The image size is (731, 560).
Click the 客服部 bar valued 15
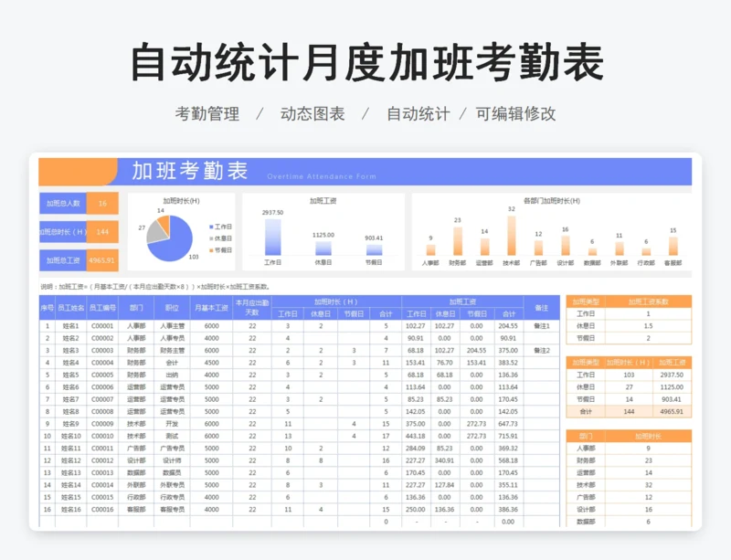673,246
